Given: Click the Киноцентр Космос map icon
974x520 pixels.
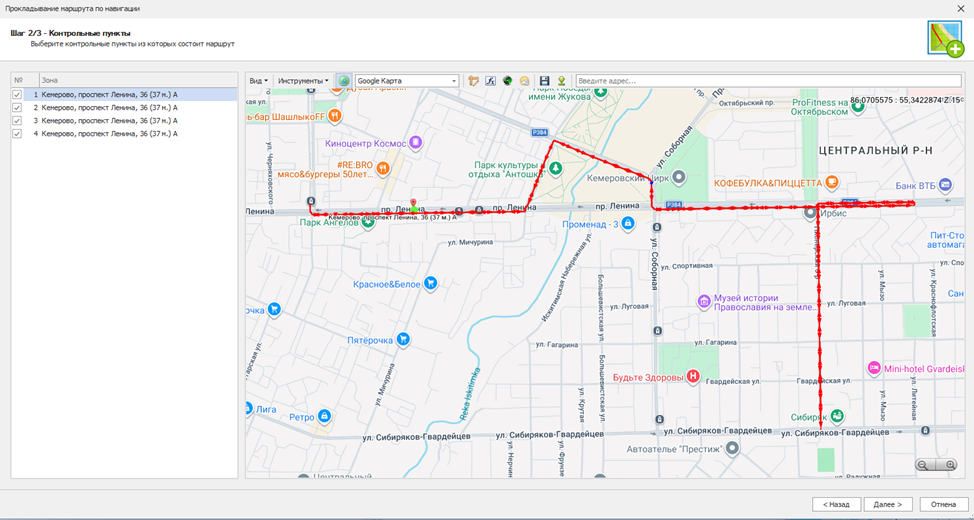Looking at the screenshot, I should [x=416, y=144].
